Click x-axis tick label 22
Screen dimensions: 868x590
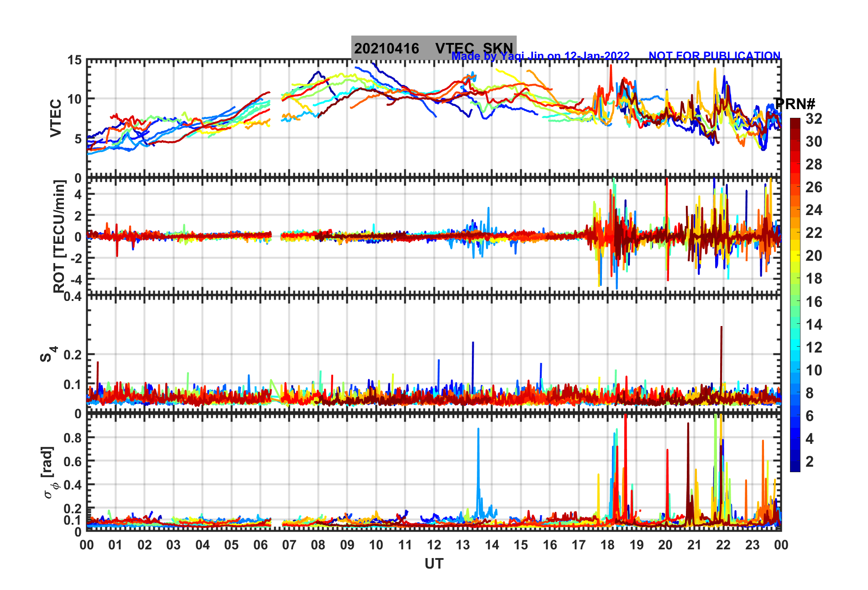click(x=723, y=545)
